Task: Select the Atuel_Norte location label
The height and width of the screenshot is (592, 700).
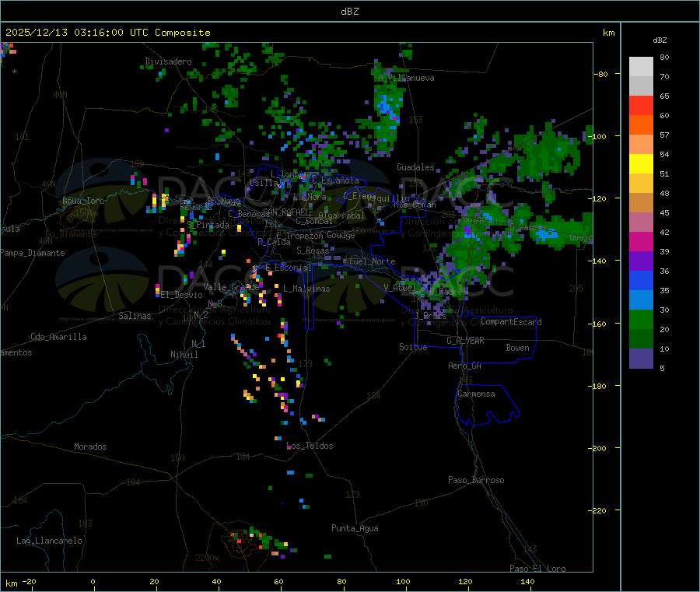Action: point(369,261)
